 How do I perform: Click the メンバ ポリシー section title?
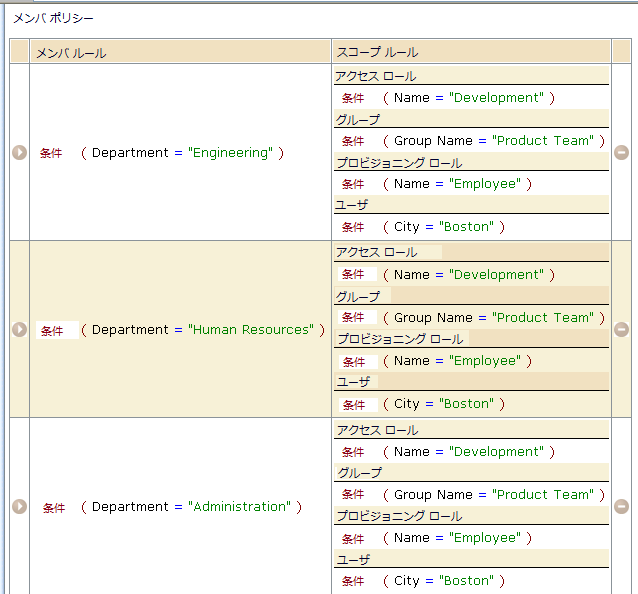54,18
